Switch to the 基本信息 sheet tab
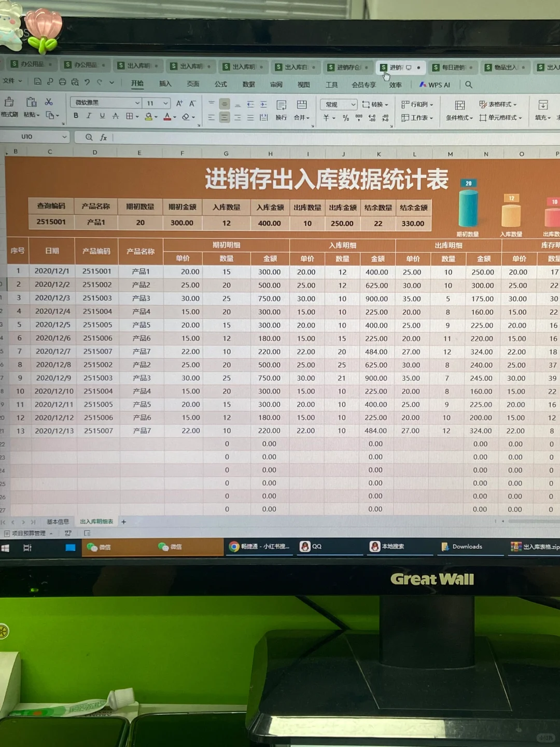Screen dimensions: 560x747 (x=58, y=522)
